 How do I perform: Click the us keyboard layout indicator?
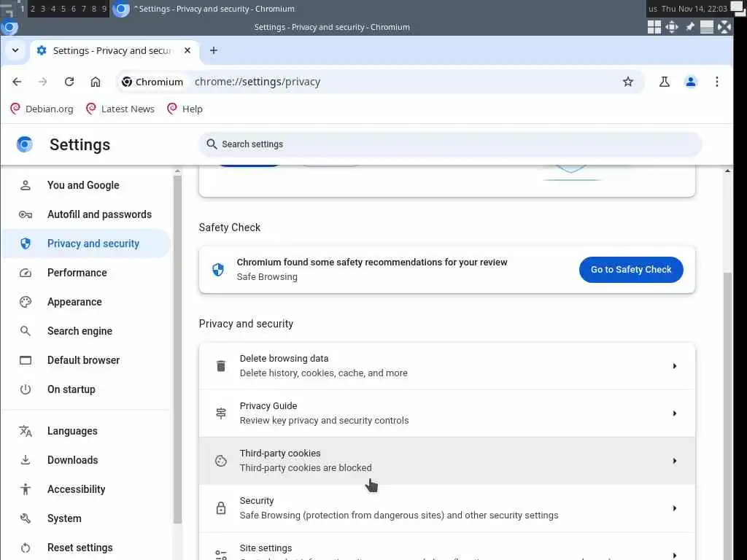click(x=653, y=9)
